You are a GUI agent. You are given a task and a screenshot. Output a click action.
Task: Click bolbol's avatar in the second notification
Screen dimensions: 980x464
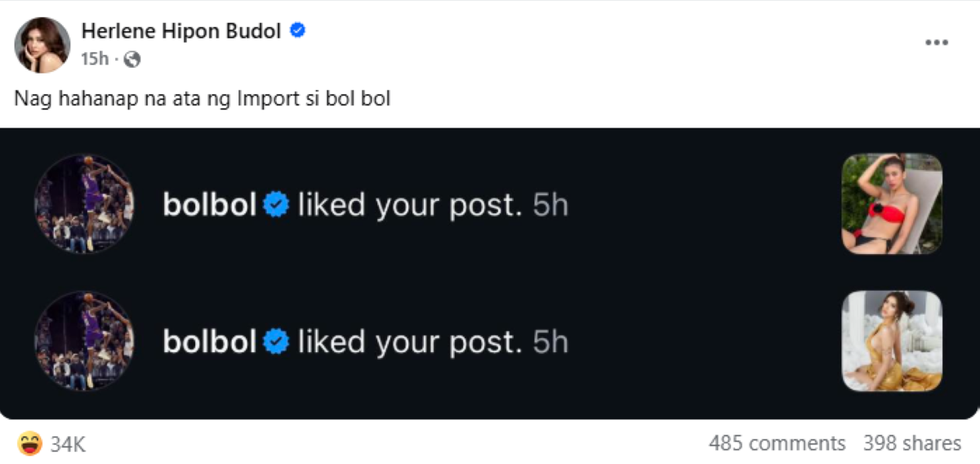click(83, 341)
